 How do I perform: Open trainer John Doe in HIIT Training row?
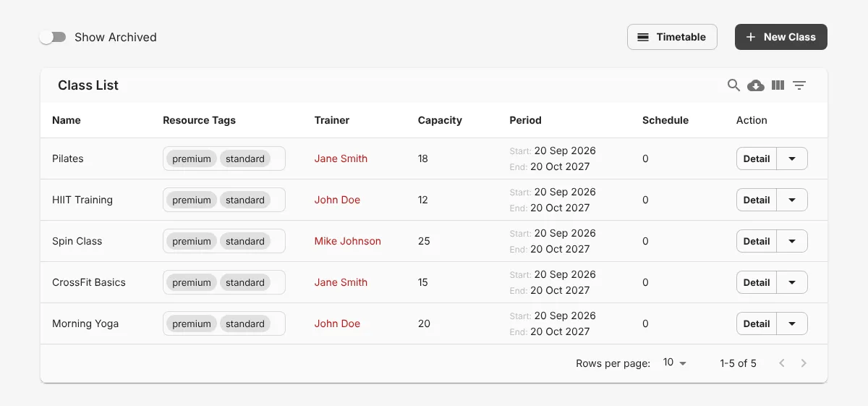[337, 200]
